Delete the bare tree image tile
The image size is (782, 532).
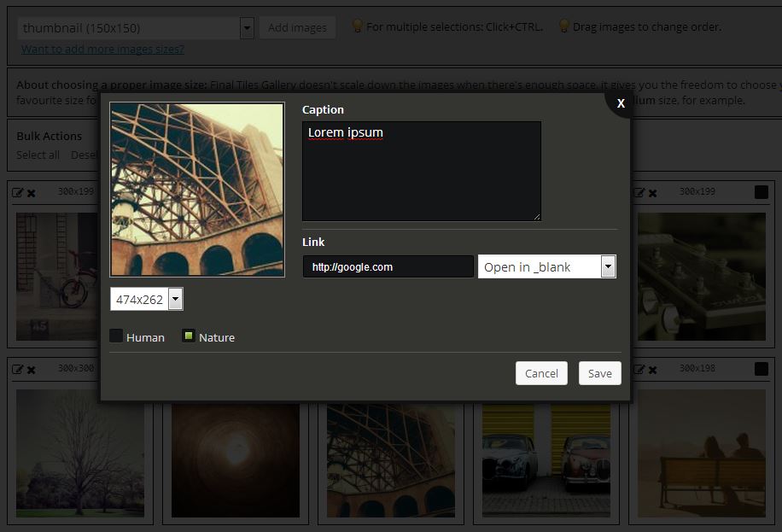tap(32, 370)
